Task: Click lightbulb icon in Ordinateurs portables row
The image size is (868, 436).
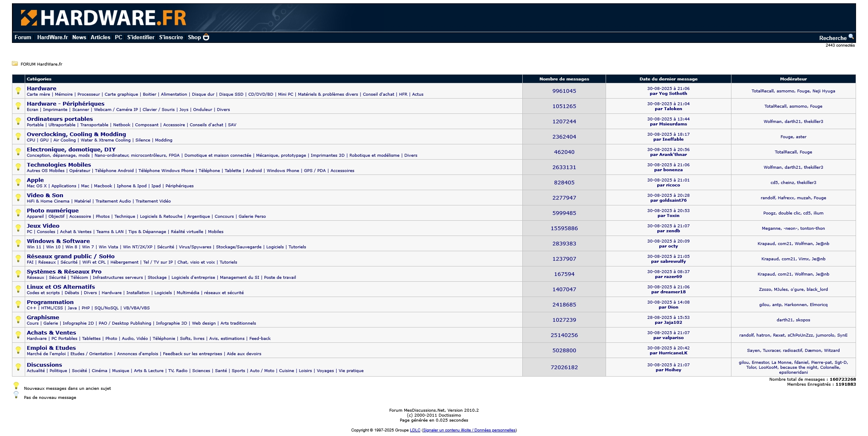Action: point(18,121)
